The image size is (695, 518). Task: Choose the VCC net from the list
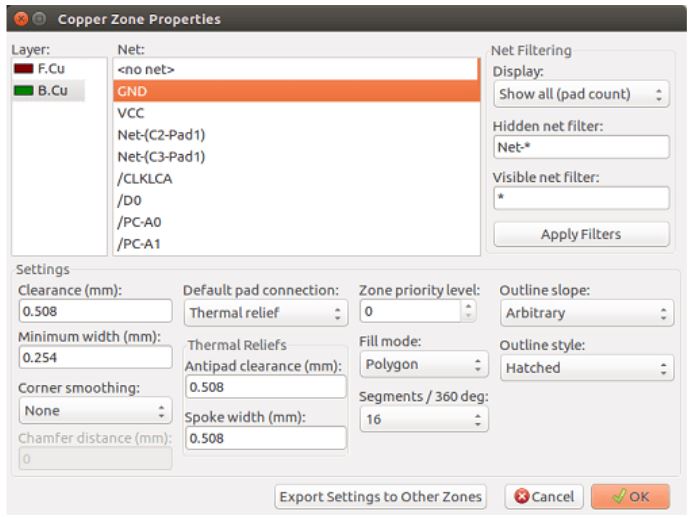[x=296, y=113]
